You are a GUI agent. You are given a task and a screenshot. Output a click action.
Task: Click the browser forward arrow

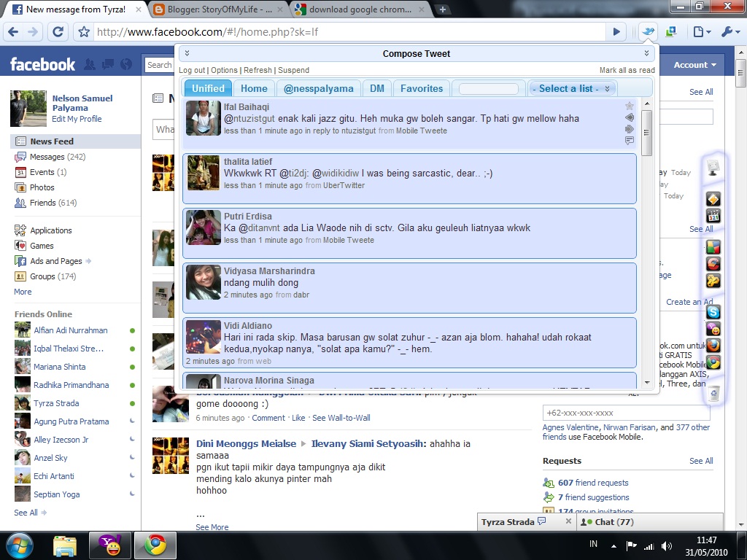(x=33, y=32)
